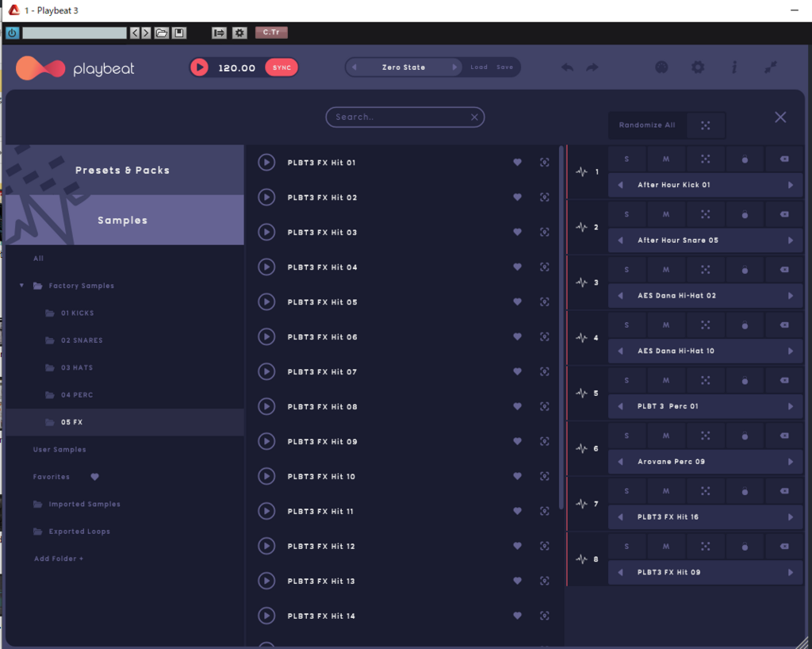Clear the sample on track 2
Image resolution: width=812 pixels, height=649 pixels.
(784, 214)
